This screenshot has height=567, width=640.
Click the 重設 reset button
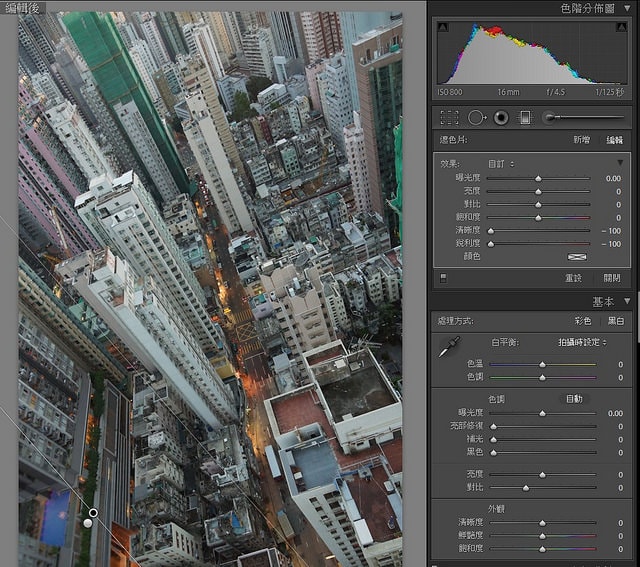coord(574,278)
